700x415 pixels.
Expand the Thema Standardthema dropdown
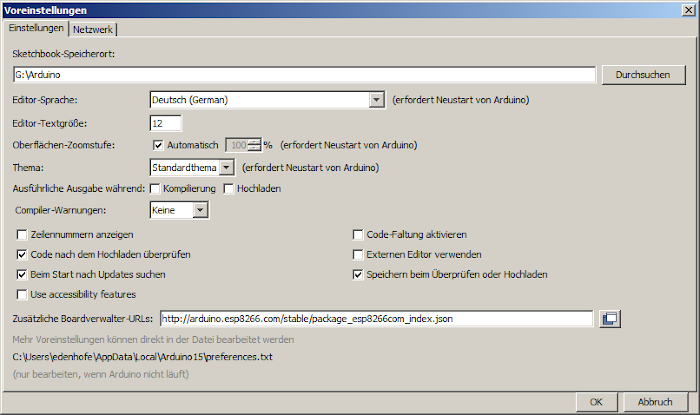(227, 167)
